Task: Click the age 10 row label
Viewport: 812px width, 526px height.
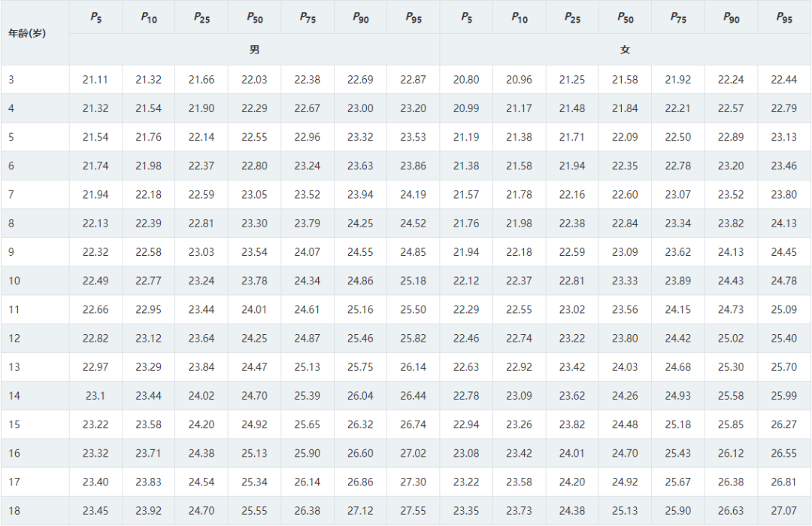Action: tap(14, 281)
